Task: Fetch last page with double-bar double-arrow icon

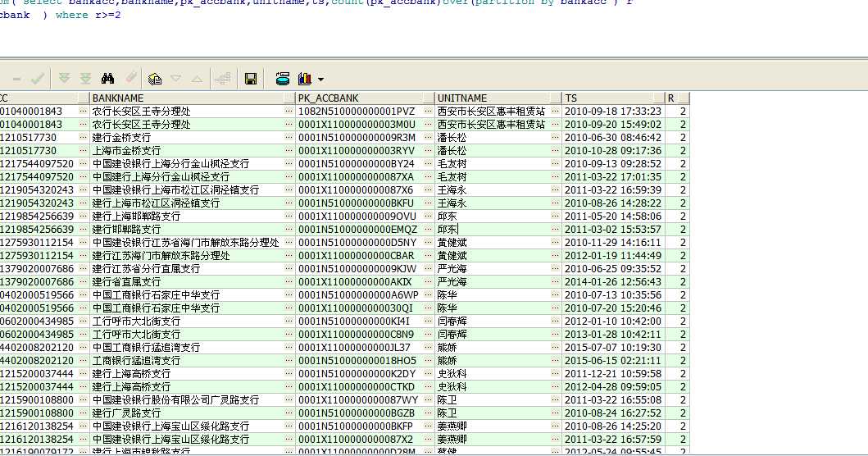Action: tap(85, 79)
